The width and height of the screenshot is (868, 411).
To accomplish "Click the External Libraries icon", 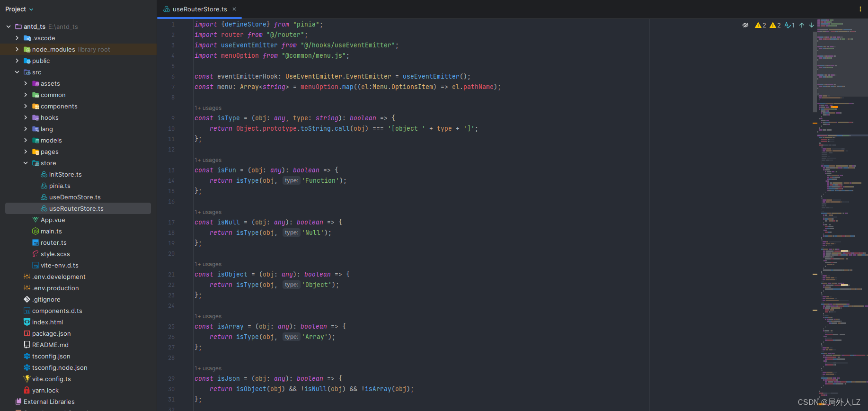I will (18, 402).
